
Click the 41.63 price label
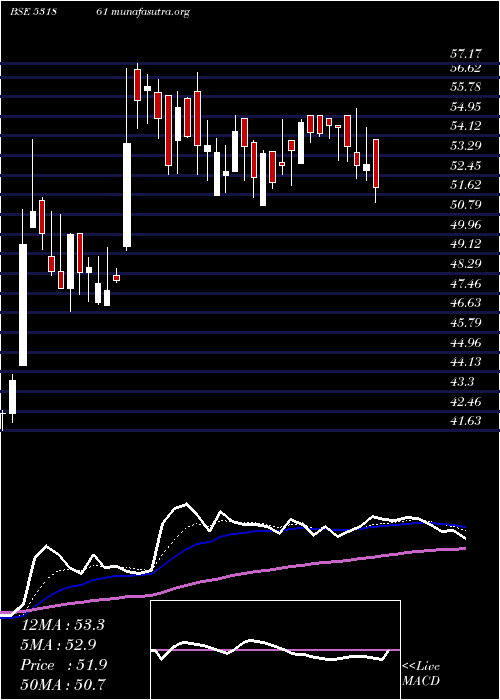pyautogui.click(x=466, y=421)
